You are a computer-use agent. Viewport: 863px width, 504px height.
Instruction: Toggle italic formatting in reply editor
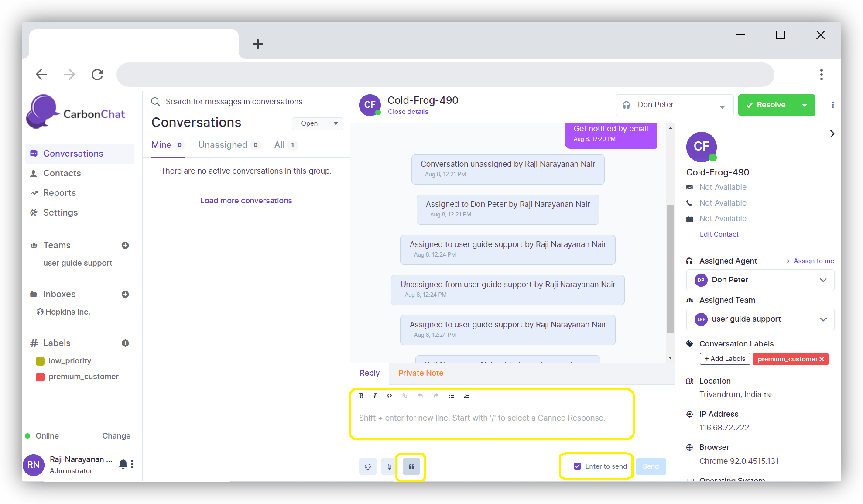375,396
